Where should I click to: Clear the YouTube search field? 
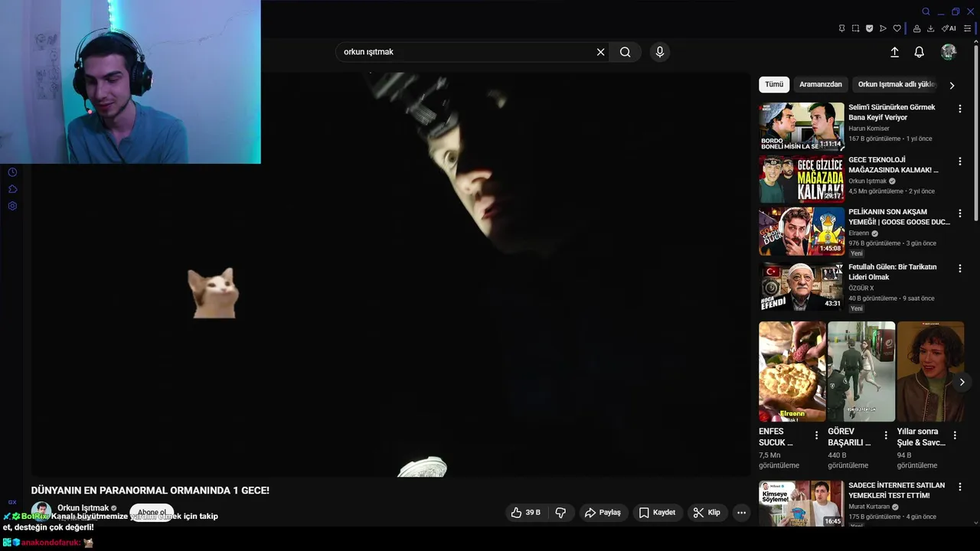[x=601, y=52]
